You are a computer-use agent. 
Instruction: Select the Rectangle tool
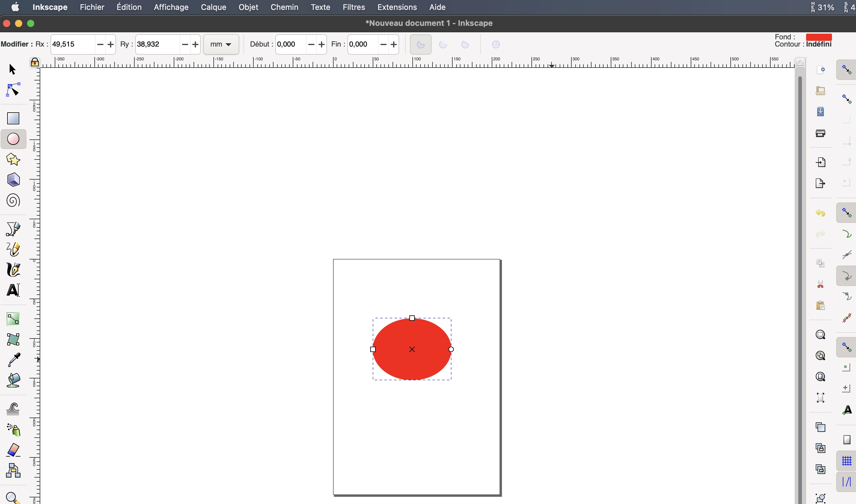(13, 119)
